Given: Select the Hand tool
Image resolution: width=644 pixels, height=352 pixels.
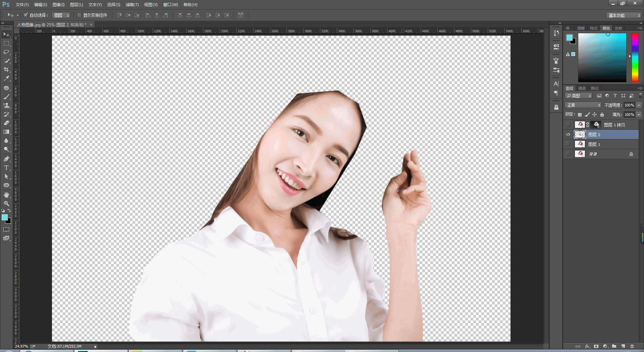Looking at the screenshot, I should click(x=6, y=195).
